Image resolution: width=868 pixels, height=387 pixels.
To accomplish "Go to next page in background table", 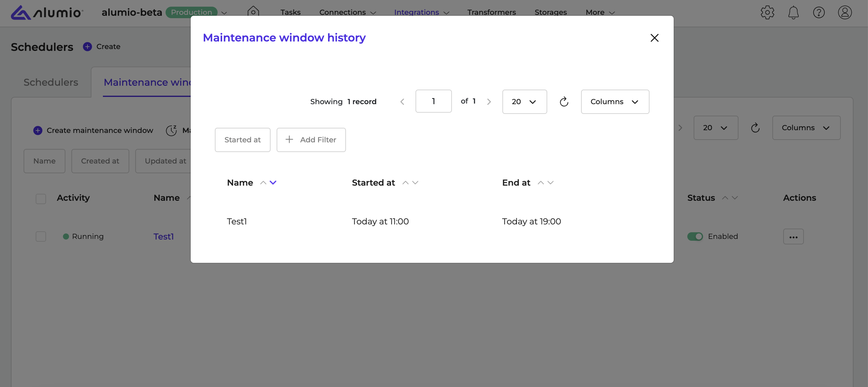I will coord(680,128).
